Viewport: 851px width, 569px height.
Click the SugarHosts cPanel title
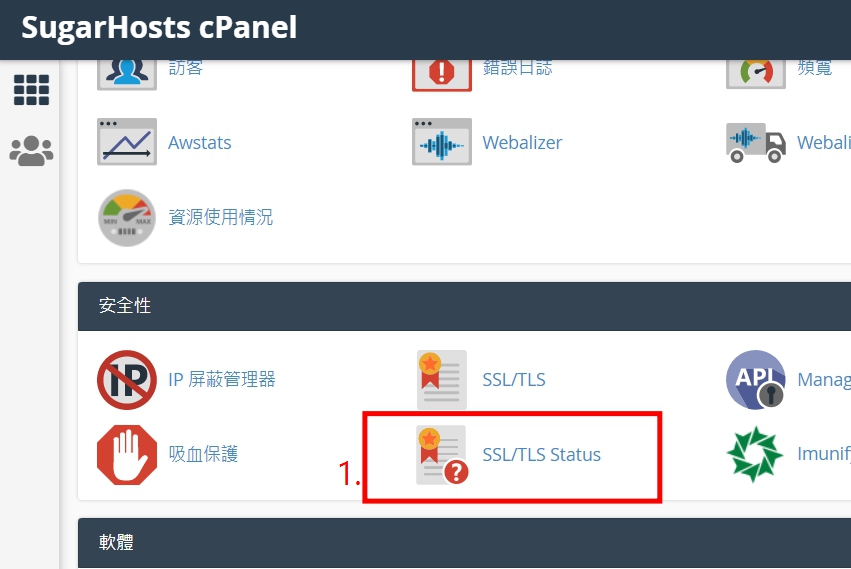(159, 27)
